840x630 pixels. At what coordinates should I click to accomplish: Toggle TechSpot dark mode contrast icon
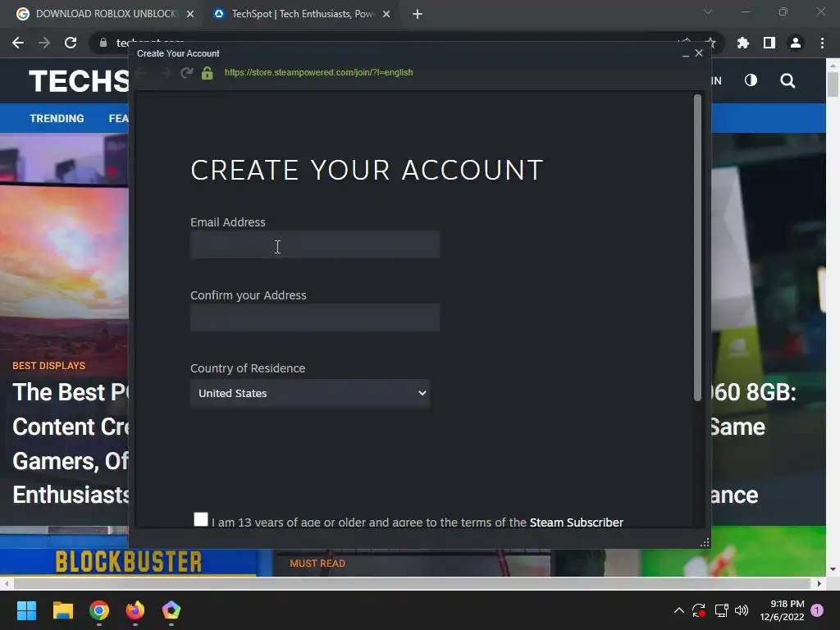[x=751, y=80]
